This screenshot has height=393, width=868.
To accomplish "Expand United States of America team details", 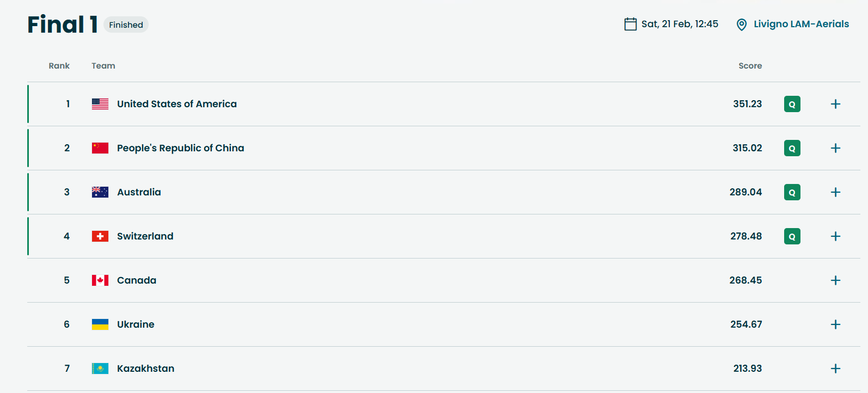I will point(835,104).
